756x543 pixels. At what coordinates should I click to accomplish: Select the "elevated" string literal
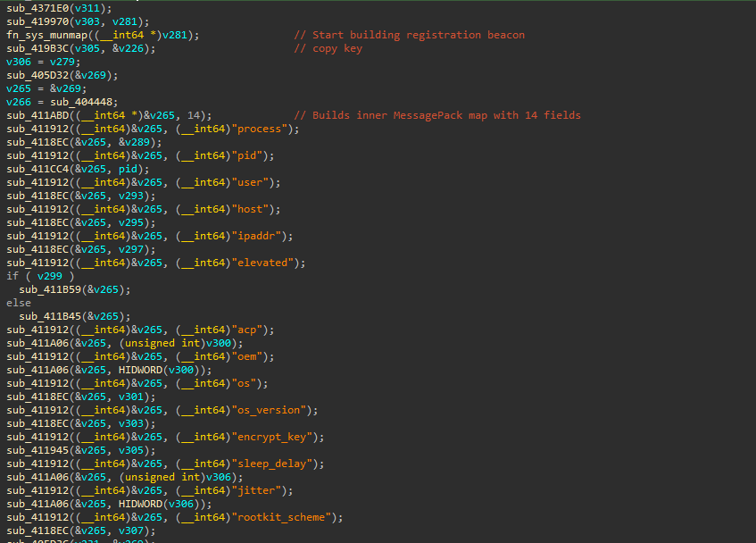coord(262,263)
